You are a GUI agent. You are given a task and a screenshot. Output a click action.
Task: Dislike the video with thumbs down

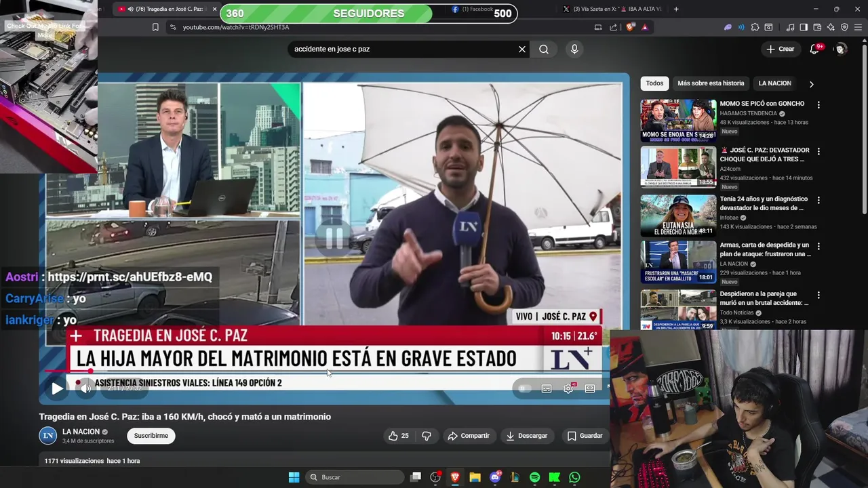[x=427, y=436]
